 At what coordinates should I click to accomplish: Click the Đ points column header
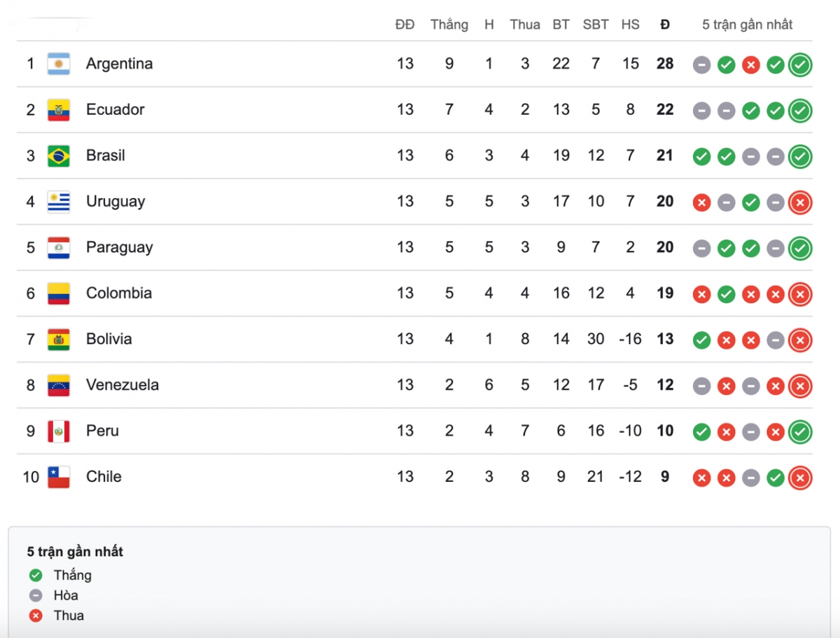point(665,25)
